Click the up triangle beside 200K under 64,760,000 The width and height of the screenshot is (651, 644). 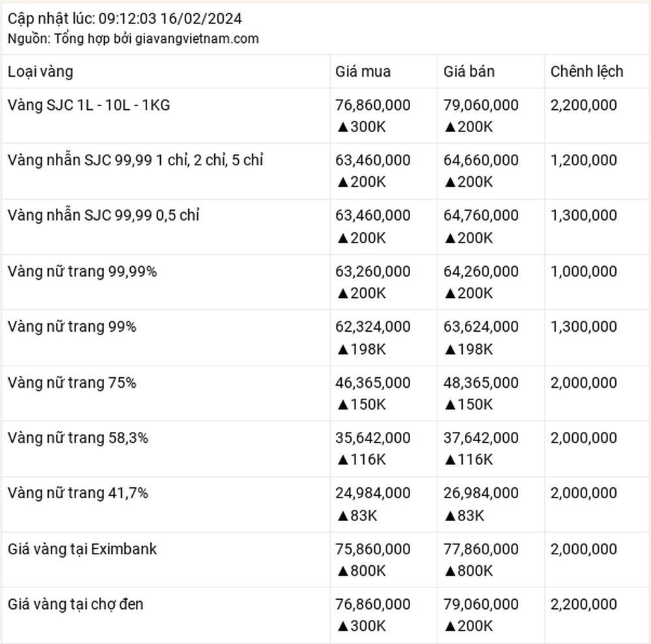450,238
